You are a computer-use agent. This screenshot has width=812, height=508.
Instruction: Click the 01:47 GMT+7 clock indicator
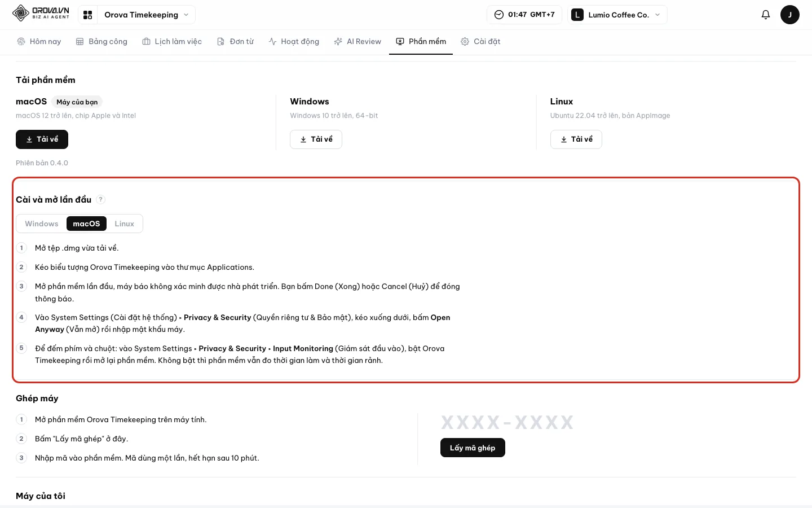click(x=524, y=15)
